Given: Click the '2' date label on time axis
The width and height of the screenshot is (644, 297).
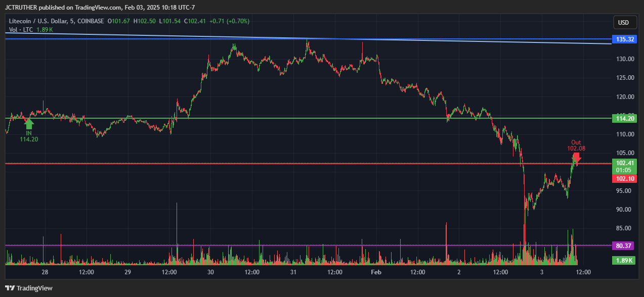Looking at the screenshot, I should pos(459,272).
